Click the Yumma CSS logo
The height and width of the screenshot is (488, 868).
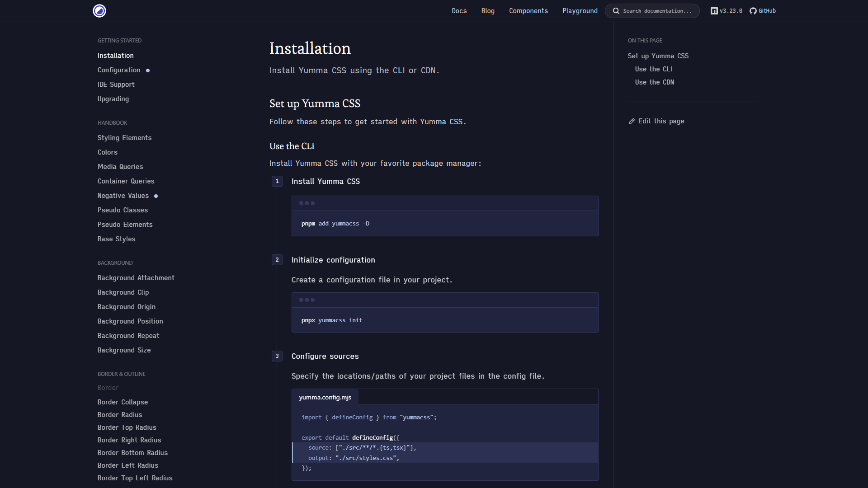coord(99,11)
